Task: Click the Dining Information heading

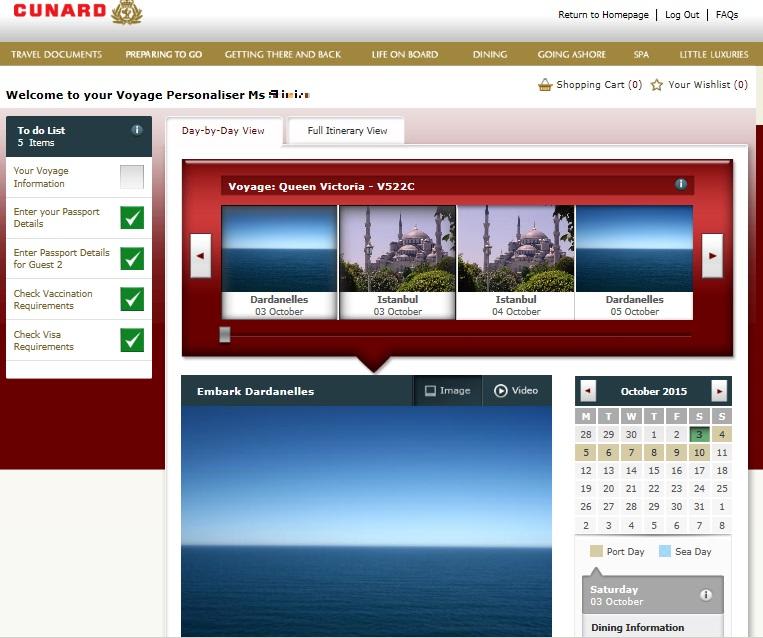Action: point(637,627)
